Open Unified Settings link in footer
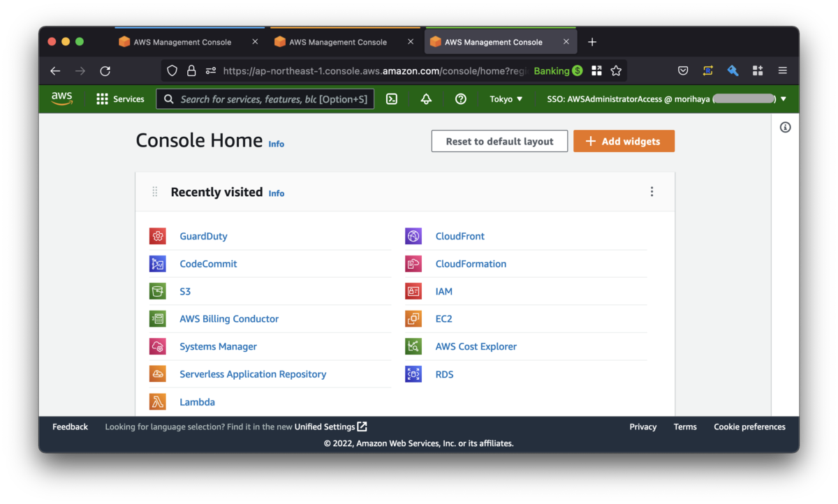Screen dimensions: 838x504 click(x=330, y=427)
